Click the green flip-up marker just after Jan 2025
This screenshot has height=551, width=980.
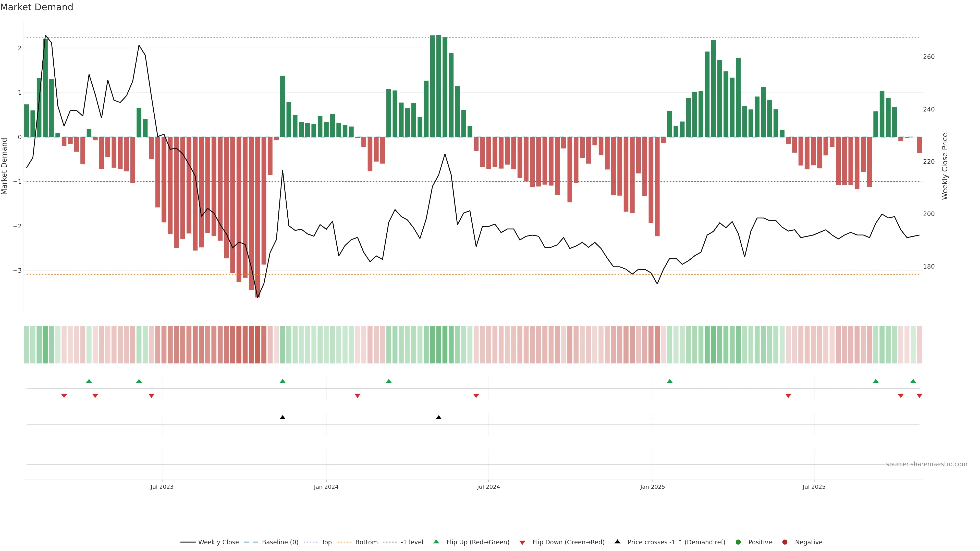click(670, 381)
